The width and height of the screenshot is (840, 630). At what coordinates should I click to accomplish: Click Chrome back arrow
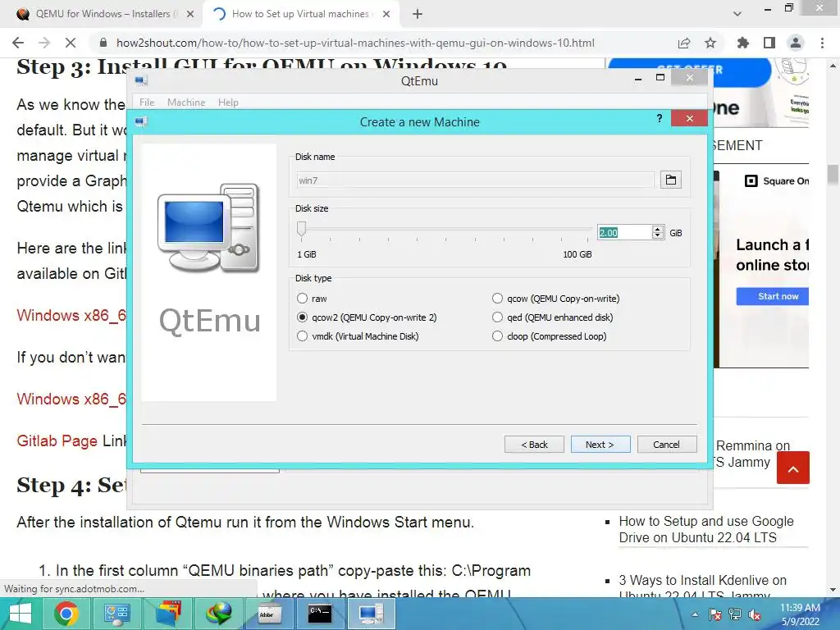(18, 43)
